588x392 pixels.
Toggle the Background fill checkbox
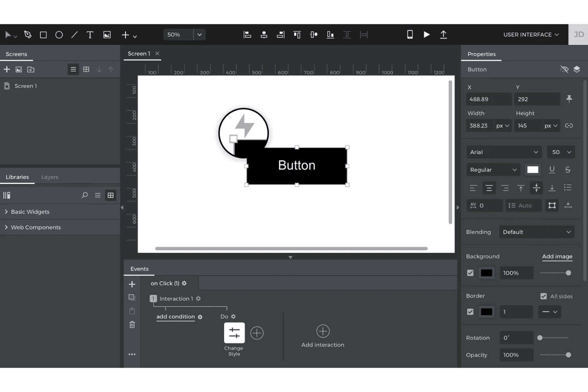470,273
